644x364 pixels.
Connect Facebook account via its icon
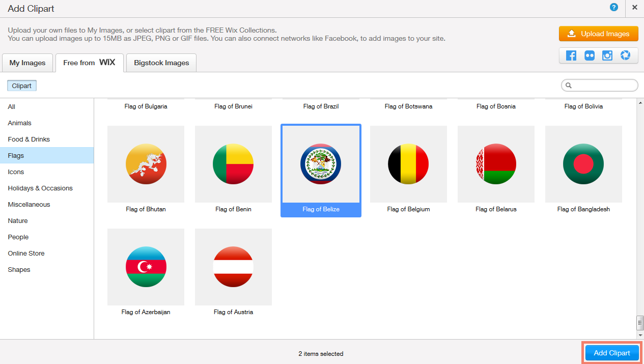(571, 55)
